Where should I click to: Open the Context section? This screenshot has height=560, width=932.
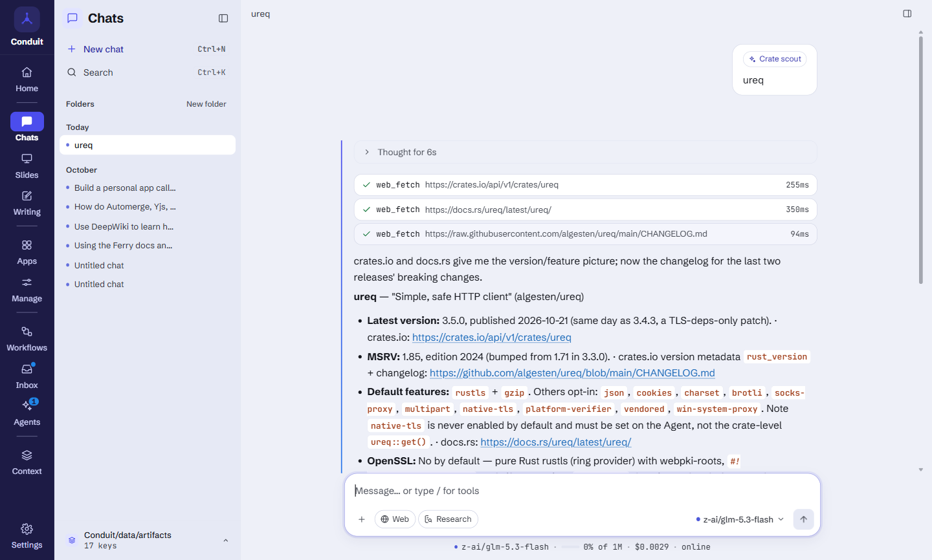27,462
